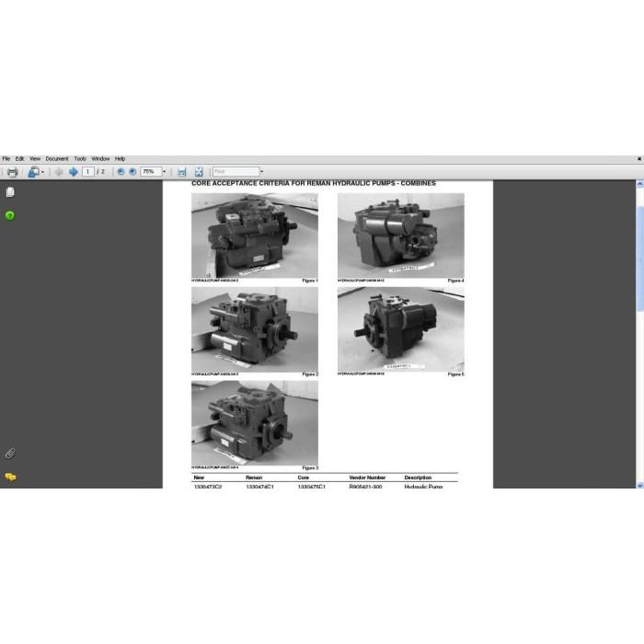Go to the previous page arrow

(59, 172)
